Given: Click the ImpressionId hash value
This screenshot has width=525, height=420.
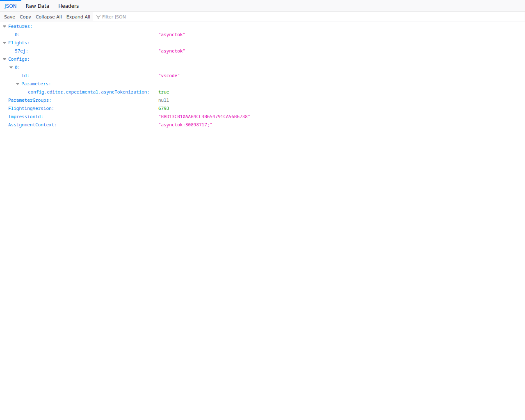Looking at the screenshot, I should 204,116.
